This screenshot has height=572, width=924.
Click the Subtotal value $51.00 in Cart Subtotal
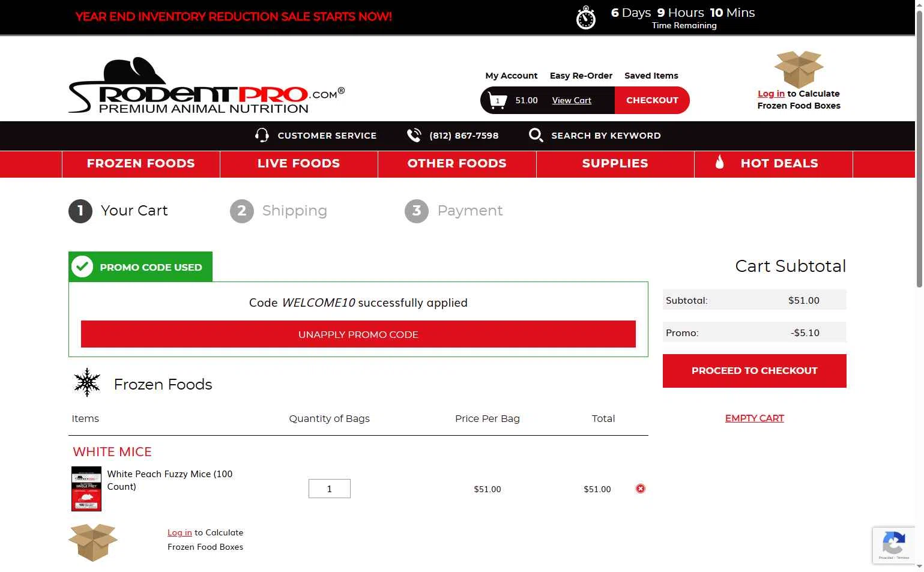[804, 300]
